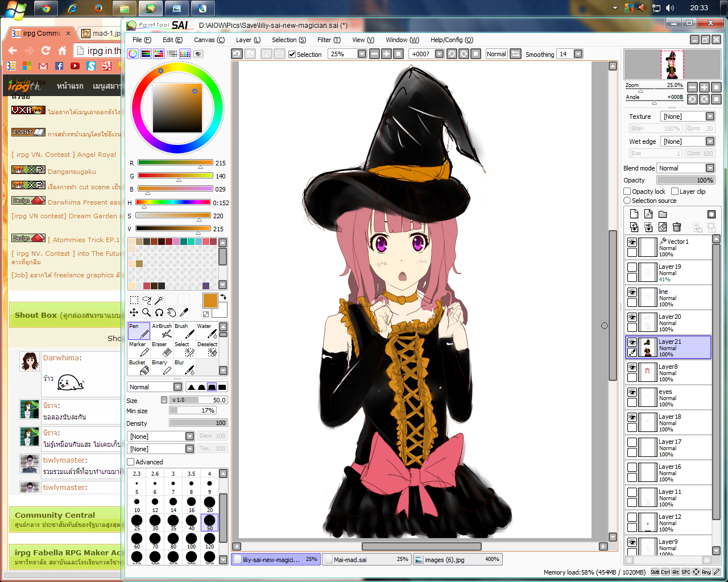Select the Marker tool
The height and width of the screenshot is (582, 728).
139,349
